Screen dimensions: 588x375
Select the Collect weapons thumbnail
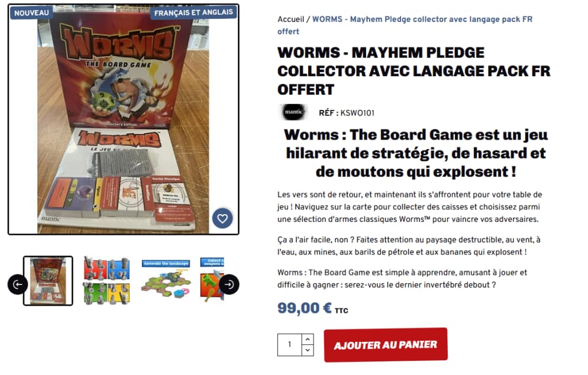click(212, 279)
